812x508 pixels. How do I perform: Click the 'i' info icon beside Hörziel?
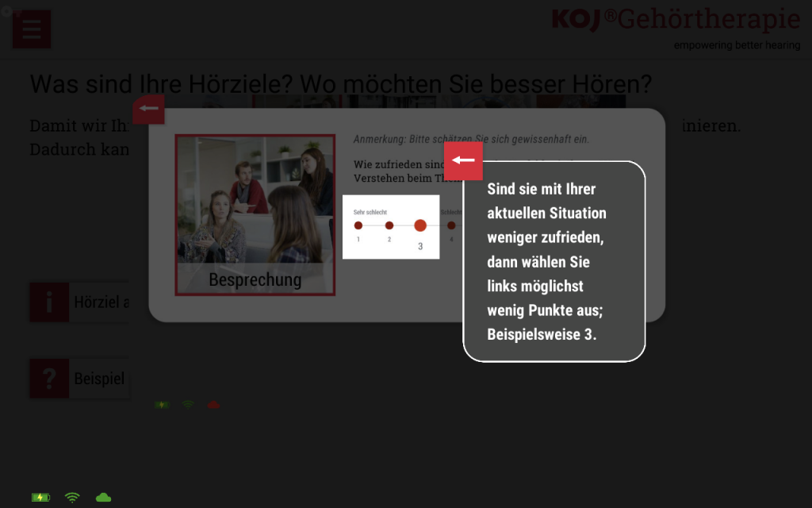point(49,302)
